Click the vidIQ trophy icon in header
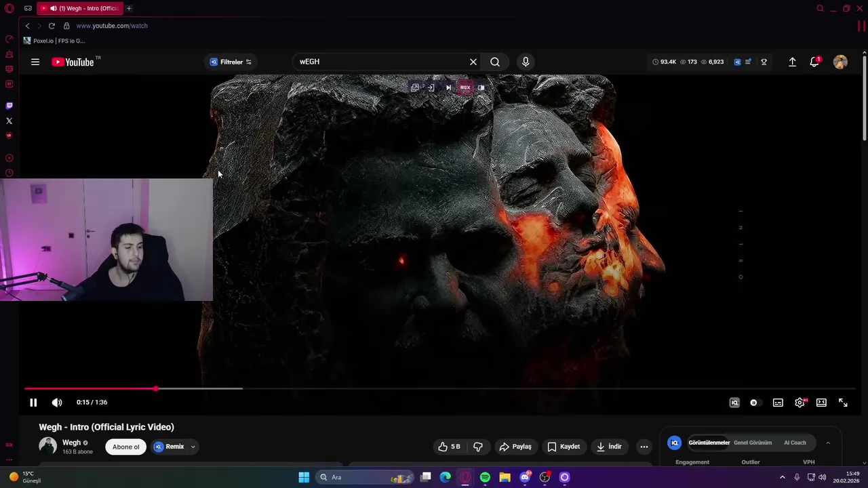 (x=764, y=62)
